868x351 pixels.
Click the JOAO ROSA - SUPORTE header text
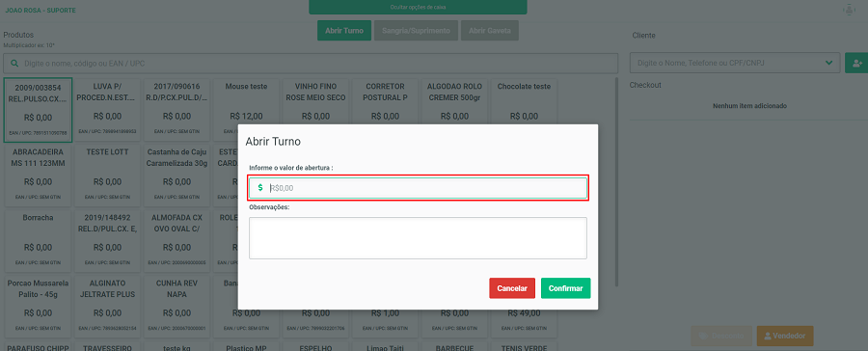click(41, 11)
